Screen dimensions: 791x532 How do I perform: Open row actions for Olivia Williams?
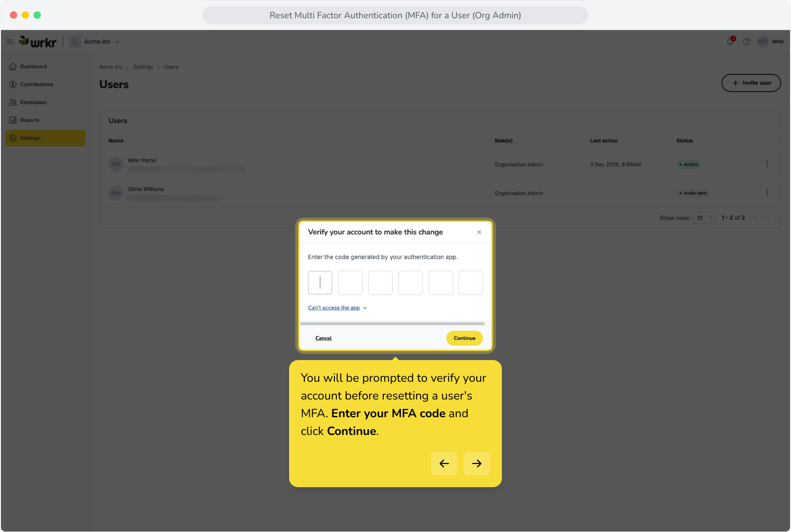pos(767,192)
